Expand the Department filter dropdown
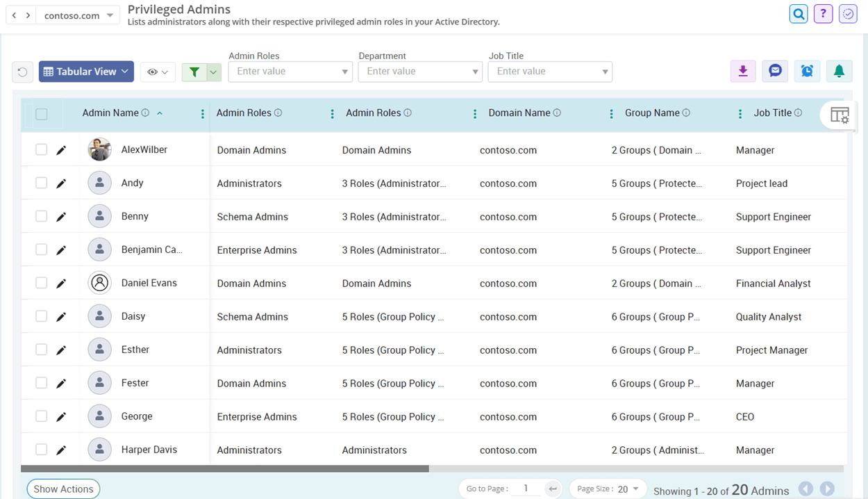 (474, 71)
